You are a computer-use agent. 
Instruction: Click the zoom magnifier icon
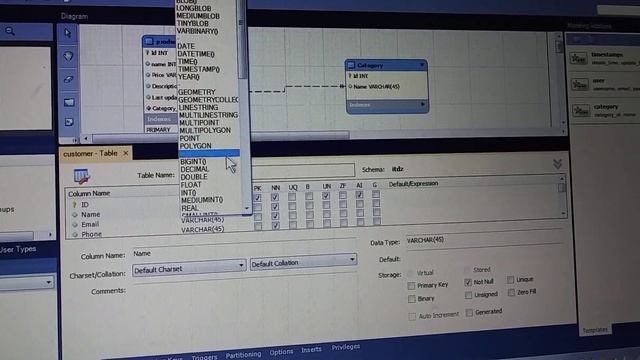[x=10, y=31]
